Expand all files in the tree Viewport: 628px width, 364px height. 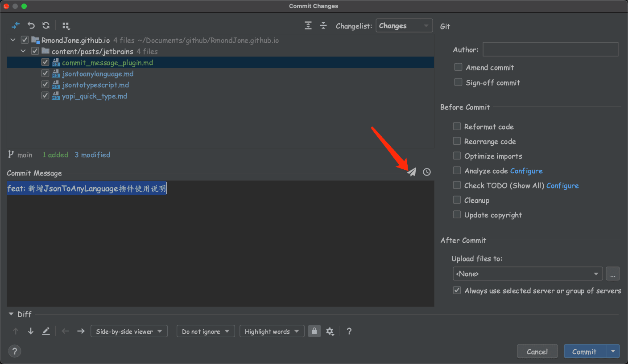[x=308, y=25]
